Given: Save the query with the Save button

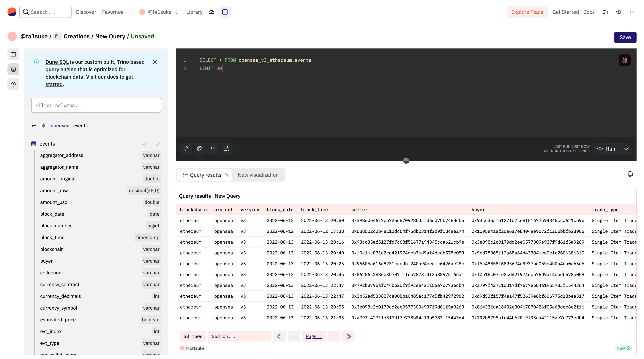Looking at the screenshot, I should (x=625, y=37).
